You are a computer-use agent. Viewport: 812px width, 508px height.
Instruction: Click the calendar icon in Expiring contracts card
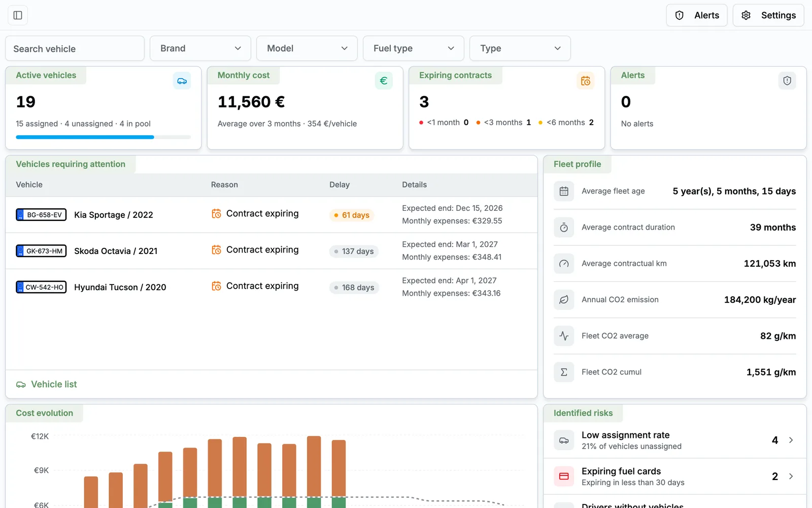pyautogui.click(x=586, y=81)
